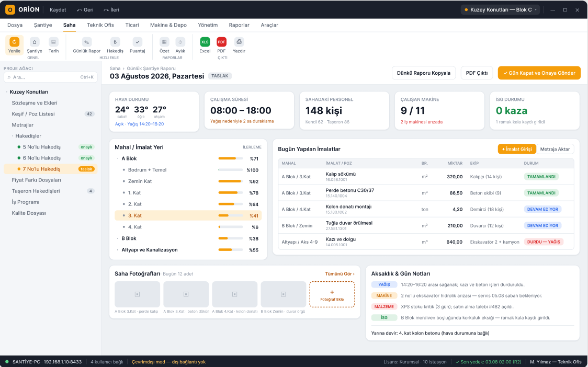Click the 3. Kat progress bar
588x367 pixels.
pyautogui.click(x=231, y=215)
